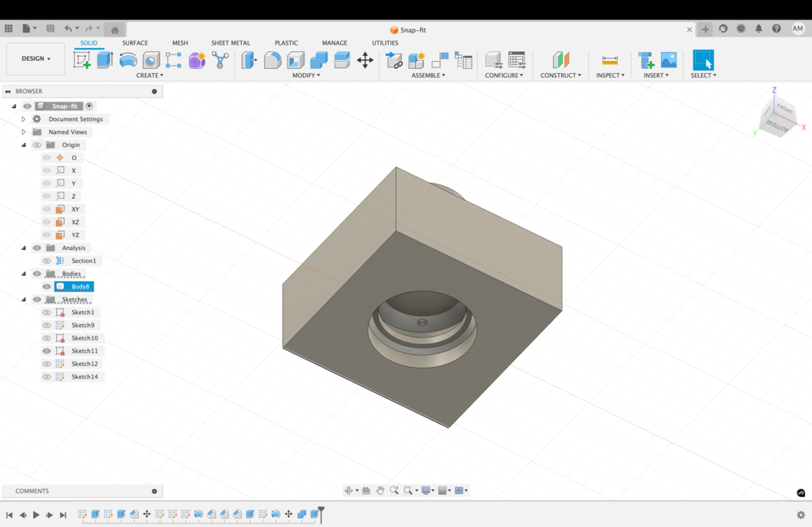812x527 pixels.
Task: Collapse the Sketches folder
Action: [x=24, y=300]
